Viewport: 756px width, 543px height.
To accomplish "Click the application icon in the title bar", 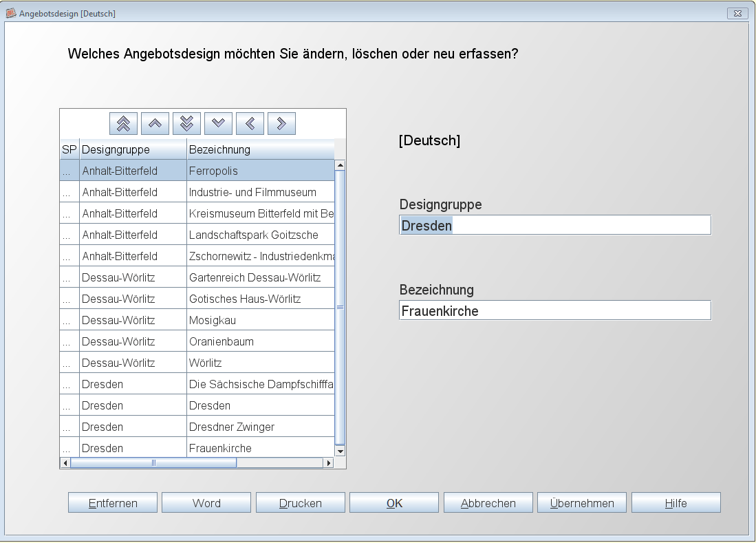I will (x=11, y=13).
